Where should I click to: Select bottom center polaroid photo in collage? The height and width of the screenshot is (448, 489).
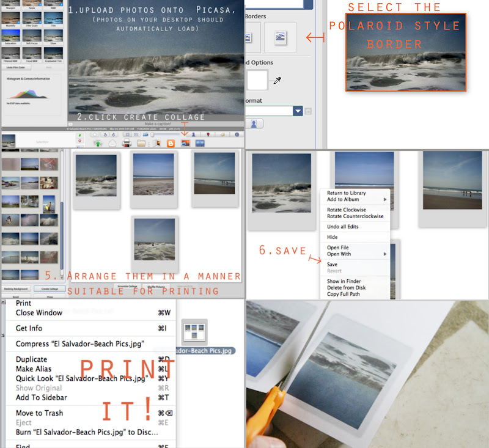(x=155, y=243)
